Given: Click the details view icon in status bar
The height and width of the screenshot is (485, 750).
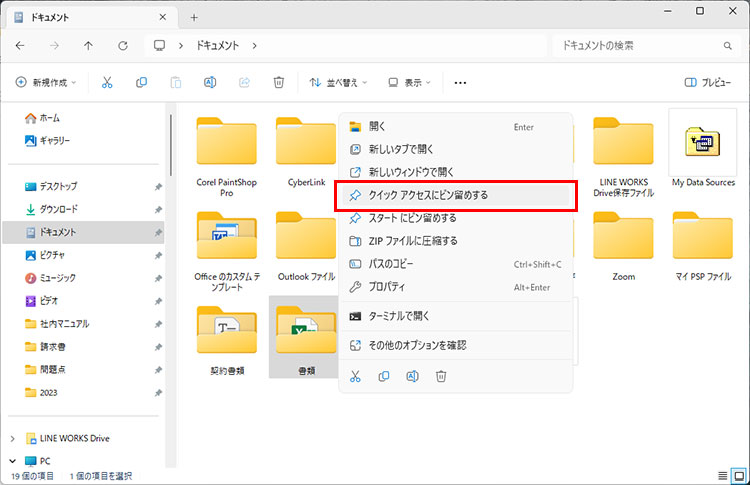Looking at the screenshot, I should point(721,474).
